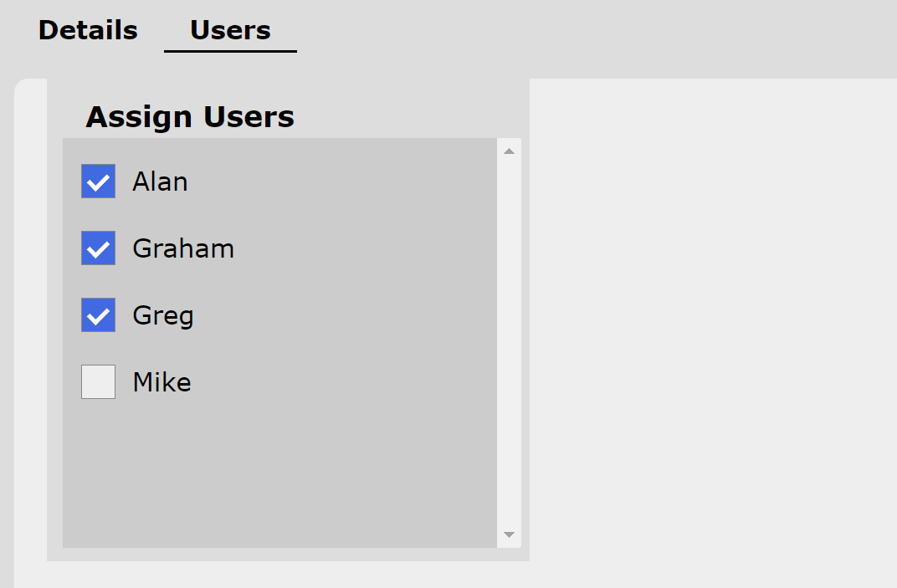Click the Graham name label
The width and height of the screenshot is (897, 588).
(x=183, y=248)
